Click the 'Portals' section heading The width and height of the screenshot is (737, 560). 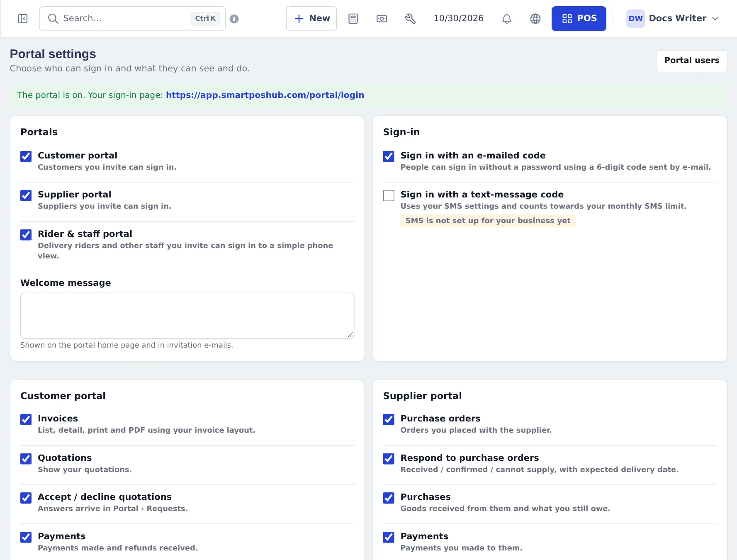(x=39, y=132)
